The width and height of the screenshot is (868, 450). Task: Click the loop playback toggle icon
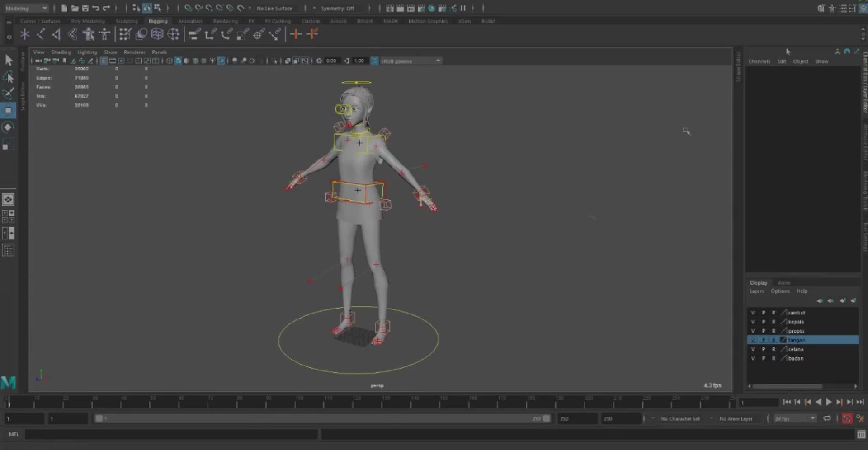pos(827,418)
